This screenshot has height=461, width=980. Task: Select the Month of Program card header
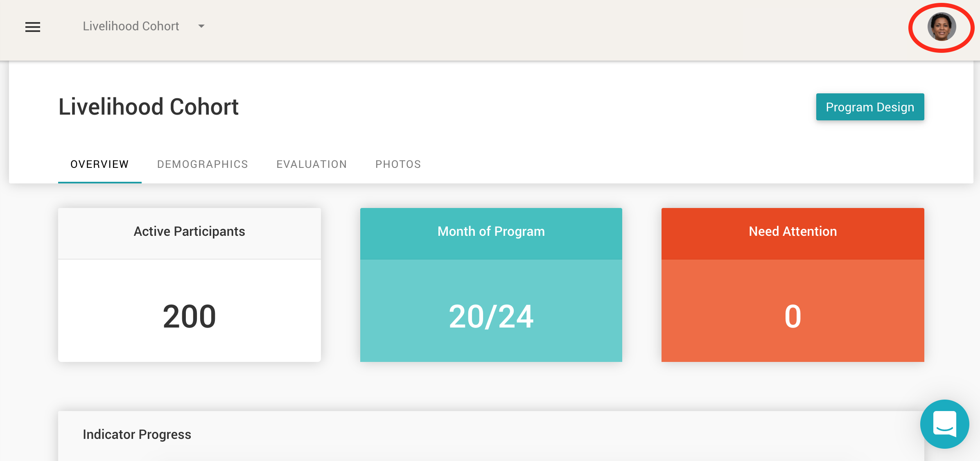click(x=491, y=232)
